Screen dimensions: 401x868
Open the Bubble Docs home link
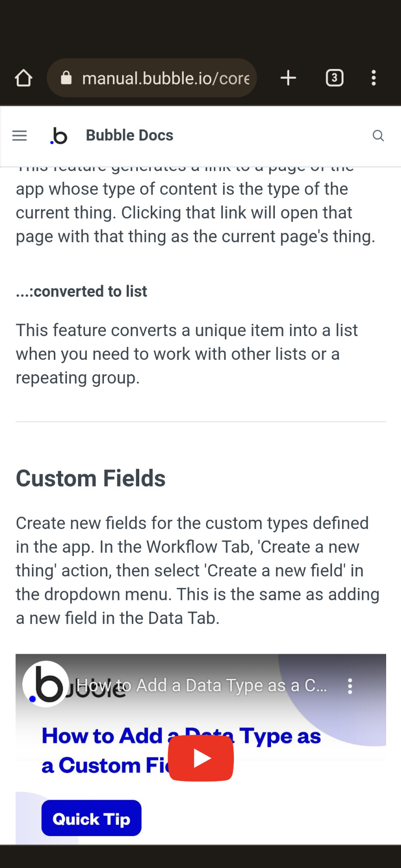coord(129,135)
